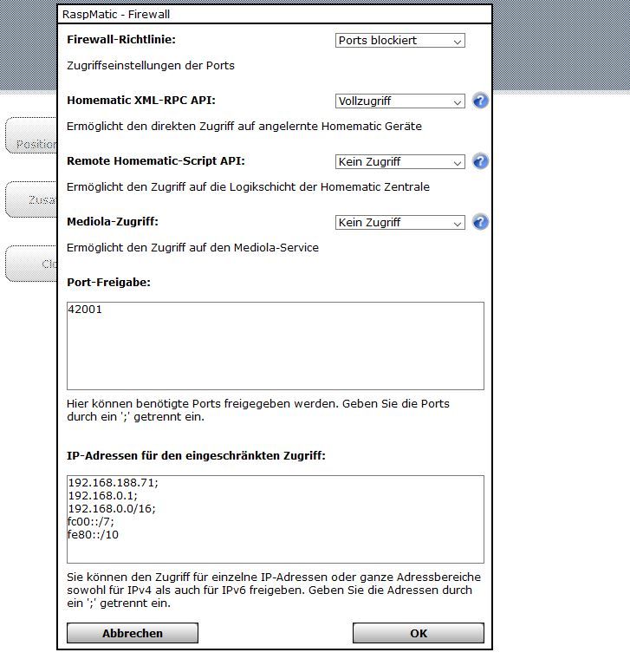This screenshot has width=630, height=672.
Task: Open the Firewall-Richtlinie dropdown
Action: tap(400, 41)
